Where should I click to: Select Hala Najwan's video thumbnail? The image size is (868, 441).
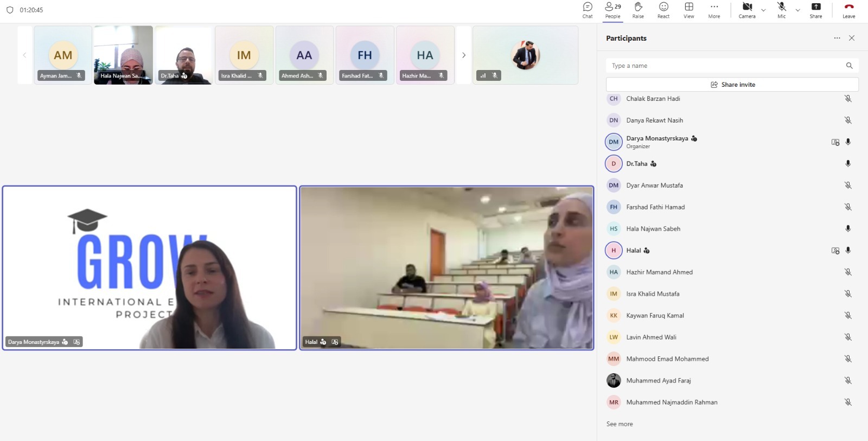[x=123, y=55]
